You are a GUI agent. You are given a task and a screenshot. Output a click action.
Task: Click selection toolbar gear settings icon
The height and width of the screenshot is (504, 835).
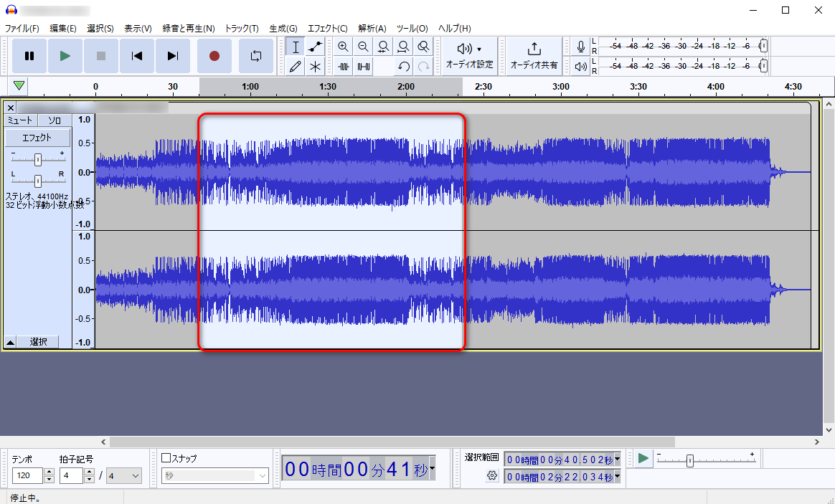coord(492,475)
